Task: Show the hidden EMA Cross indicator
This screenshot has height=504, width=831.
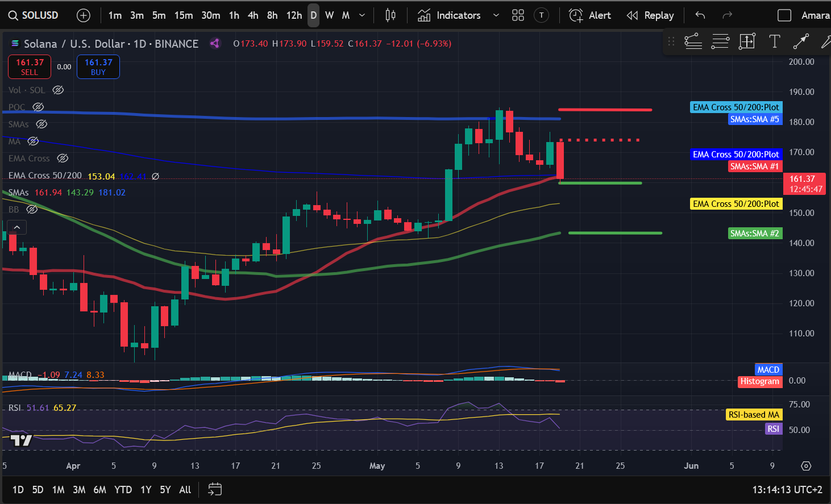Action: pos(63,158)
